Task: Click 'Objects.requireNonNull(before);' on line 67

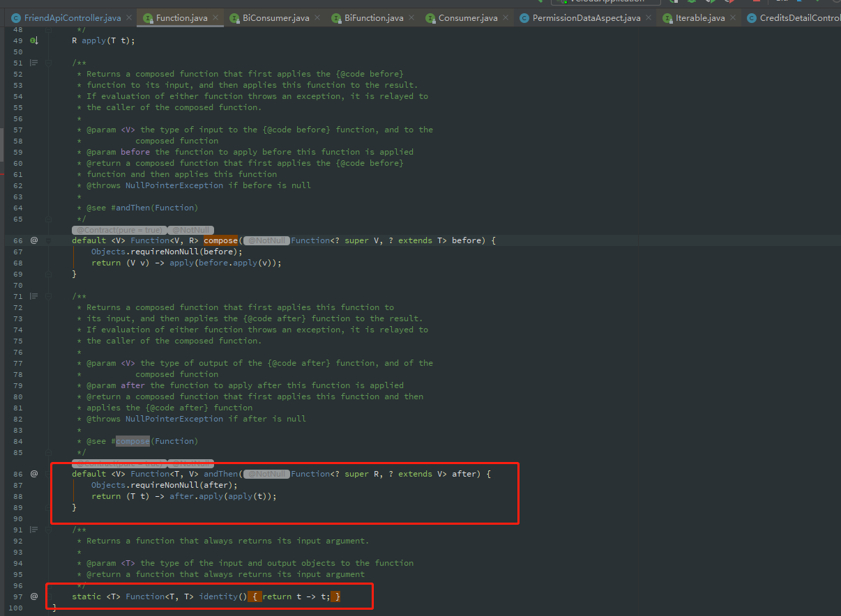Action: pyautogui.click(x=167, y=252)
